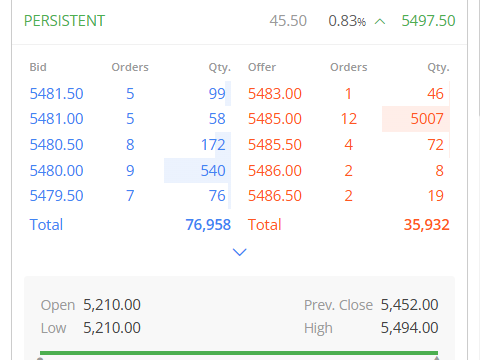
Task: Click bid quantity 540
Action: pos(213,171)
